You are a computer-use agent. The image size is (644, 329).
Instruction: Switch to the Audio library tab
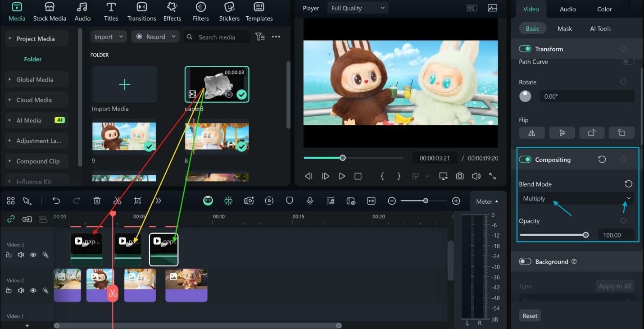82,12
